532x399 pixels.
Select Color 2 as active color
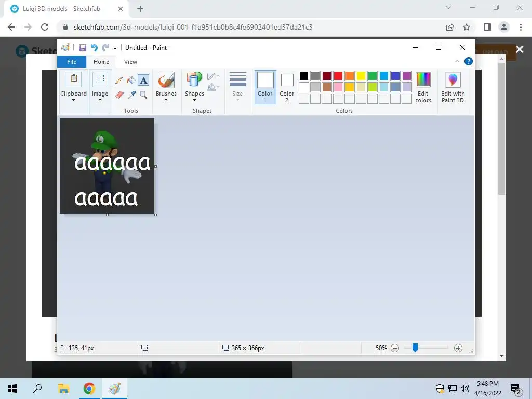coord(287,88)
